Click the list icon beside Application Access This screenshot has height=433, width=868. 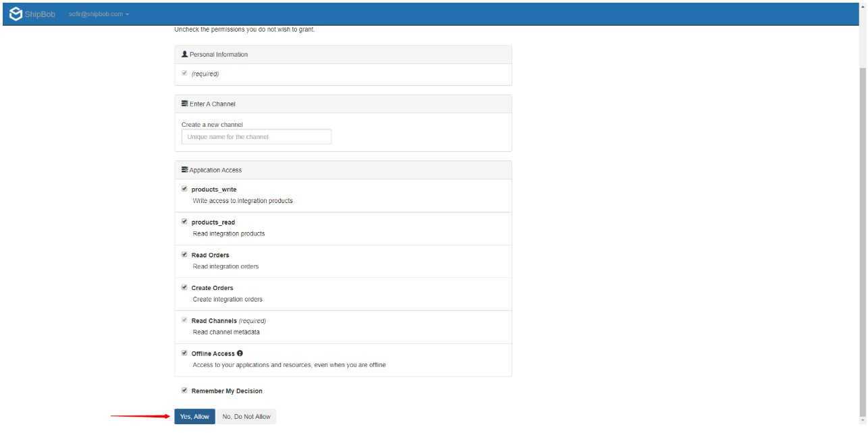click(x=182, y=169)
